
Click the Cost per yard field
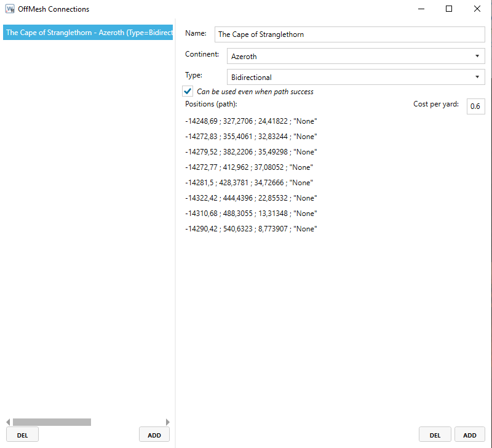point(475,106)
